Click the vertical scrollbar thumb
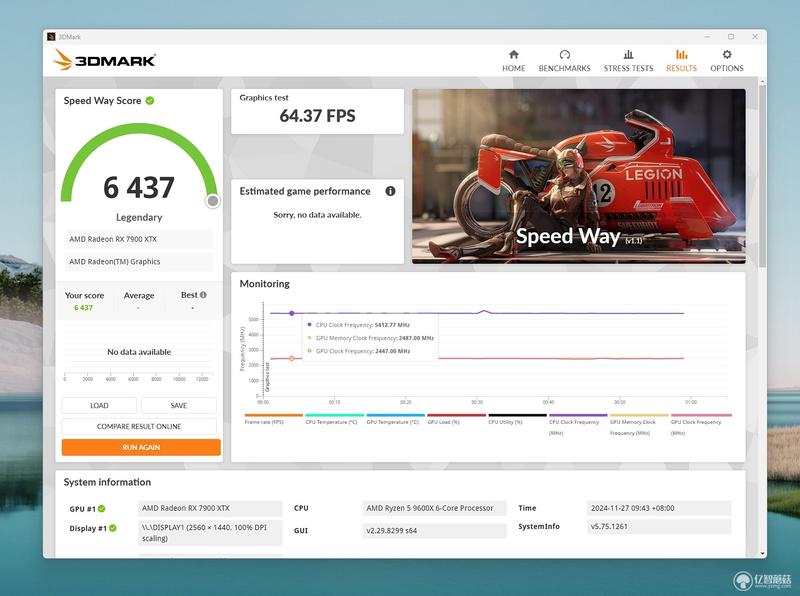Viewport: 800px width, 596px height. coord(762,176)
